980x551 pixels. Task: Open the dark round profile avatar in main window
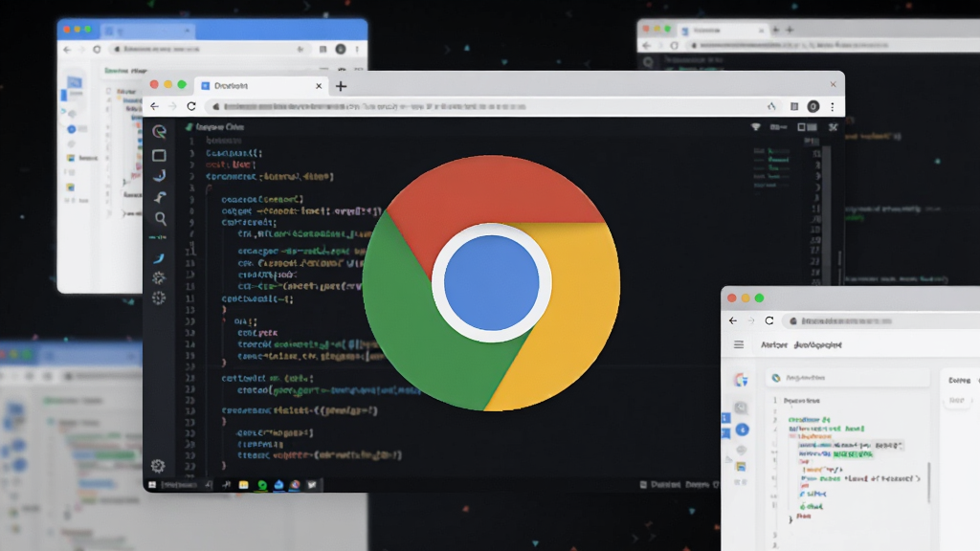click(x=813, y=107)
